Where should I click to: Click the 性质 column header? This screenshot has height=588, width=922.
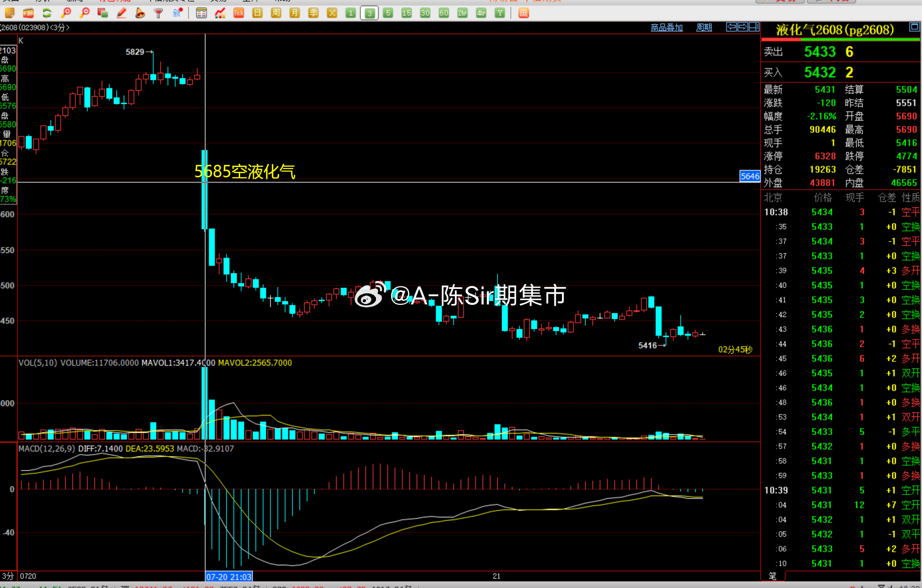pyautogui.click(x=911, y=197)
